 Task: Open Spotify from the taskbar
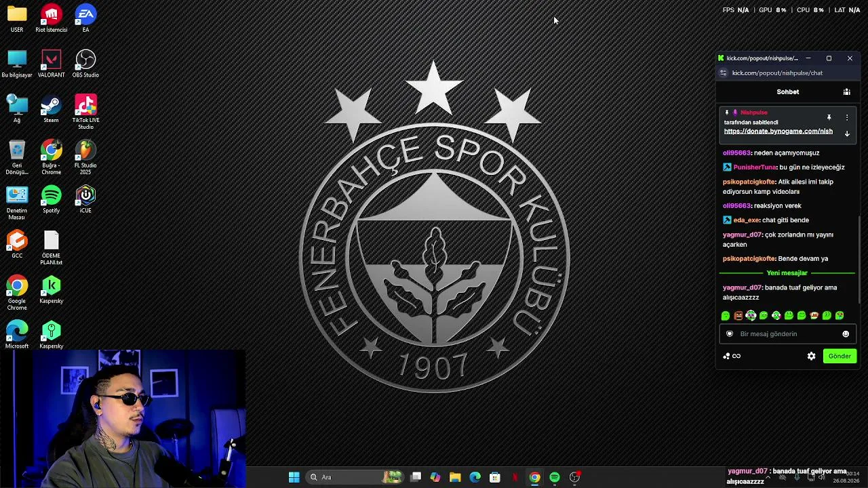[x=555, y=477]
